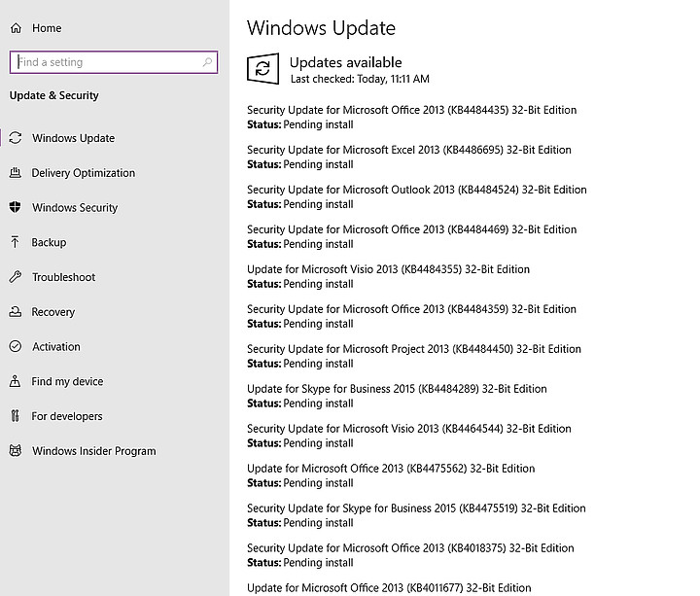
Task: Click the Troubleshoot wrench icon
Action: (16, 277)
